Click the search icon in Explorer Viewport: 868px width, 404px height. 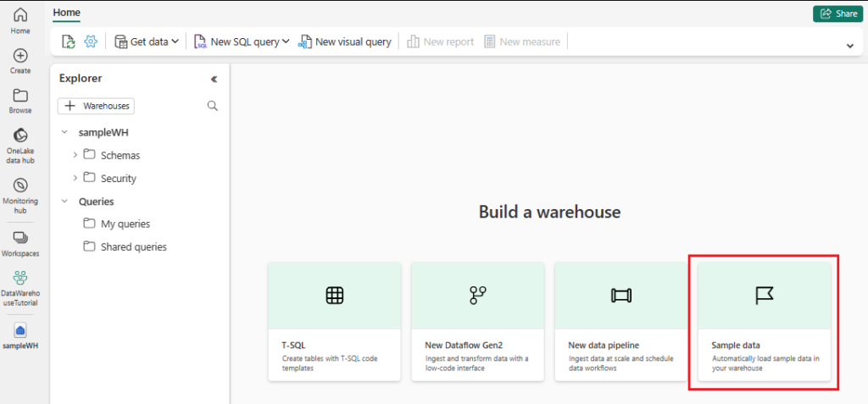[x=213, y=106]
